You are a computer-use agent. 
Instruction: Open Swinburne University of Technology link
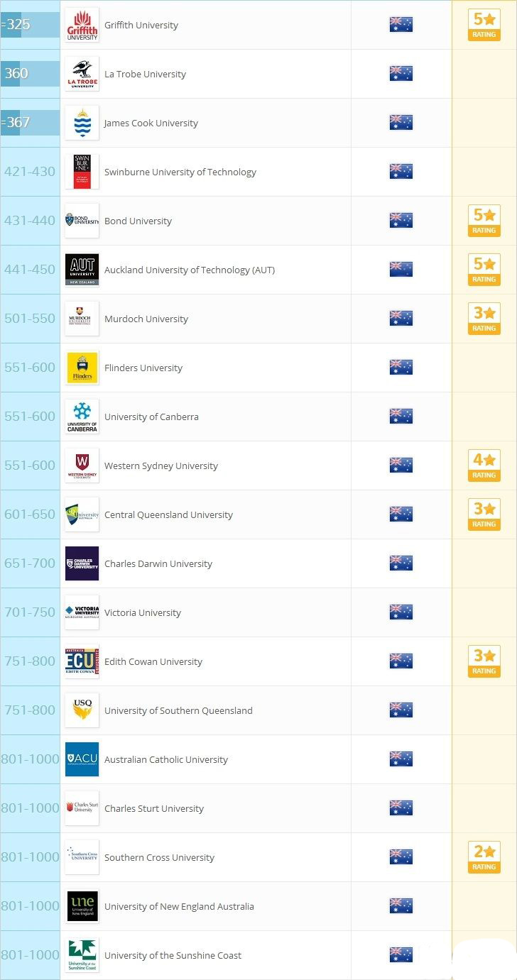(x=180, y=172)
